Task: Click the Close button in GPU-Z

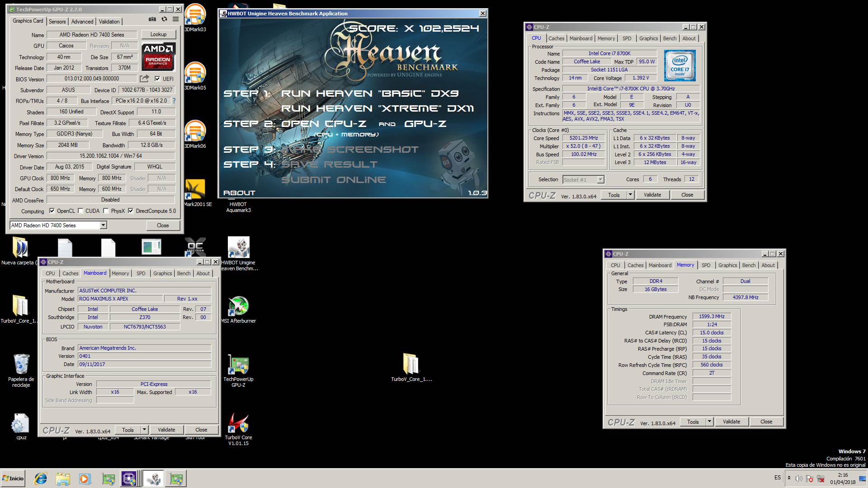Action: [x=163, y=225]
